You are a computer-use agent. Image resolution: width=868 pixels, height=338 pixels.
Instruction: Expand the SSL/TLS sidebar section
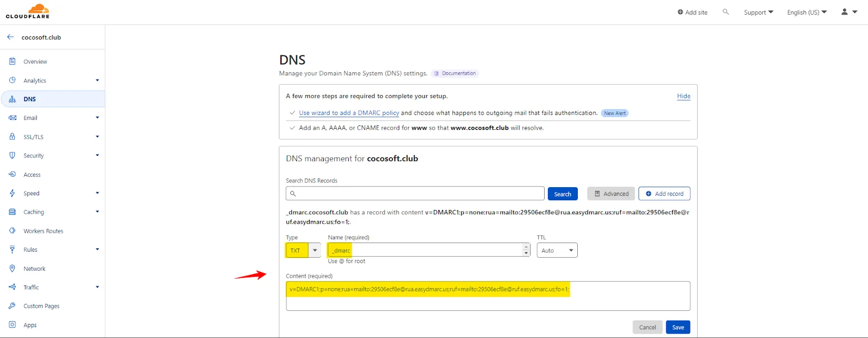coord(98,137)
